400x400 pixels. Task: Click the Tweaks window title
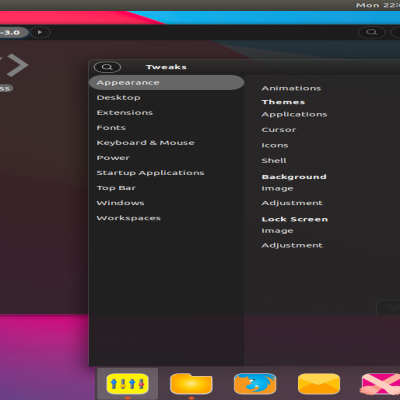[166, 67]
